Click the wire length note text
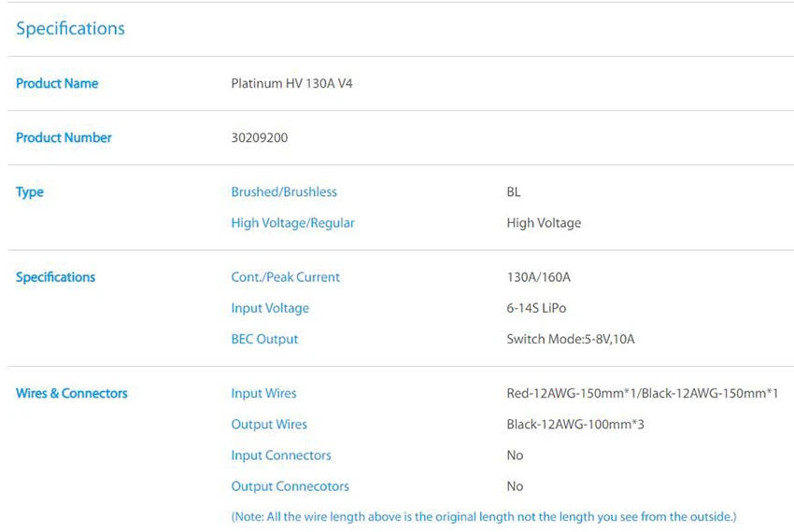 point(484,517)
